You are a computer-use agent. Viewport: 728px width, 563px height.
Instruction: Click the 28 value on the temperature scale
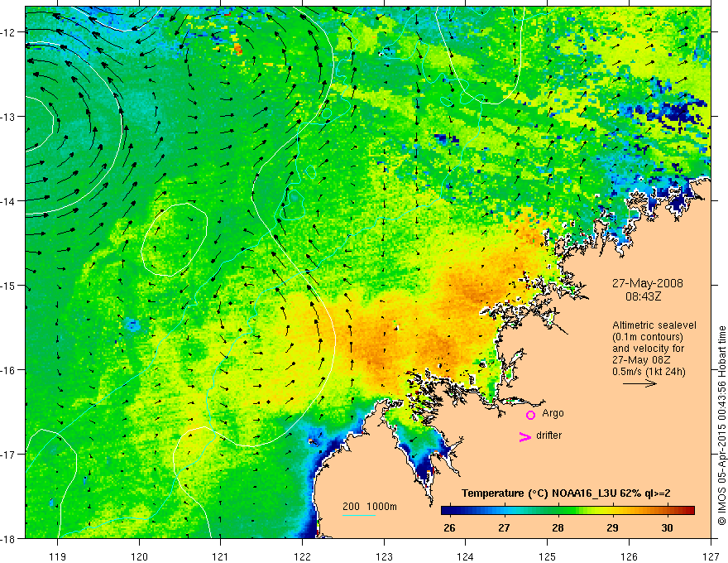click(558, 528)
